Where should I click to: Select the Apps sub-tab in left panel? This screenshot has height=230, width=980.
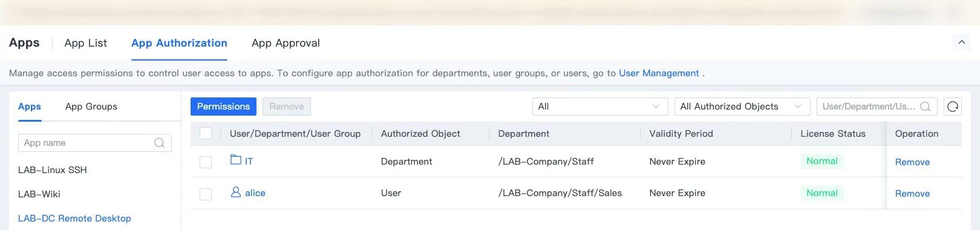pos(30,107)
